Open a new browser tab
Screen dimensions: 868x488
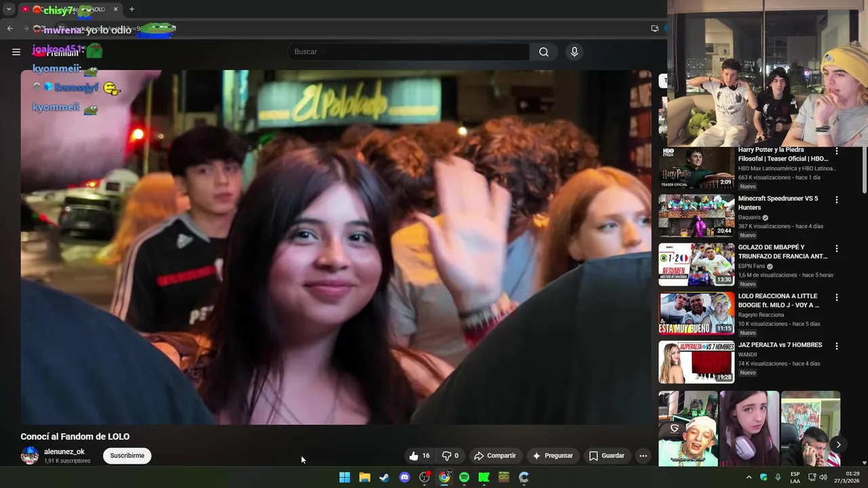click(x=132, y=9)
